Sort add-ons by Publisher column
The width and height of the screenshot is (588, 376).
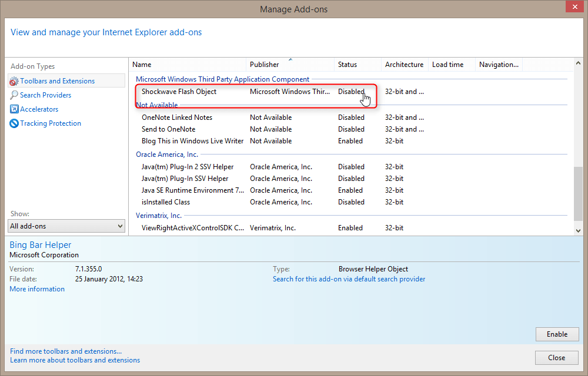(290, 65)
